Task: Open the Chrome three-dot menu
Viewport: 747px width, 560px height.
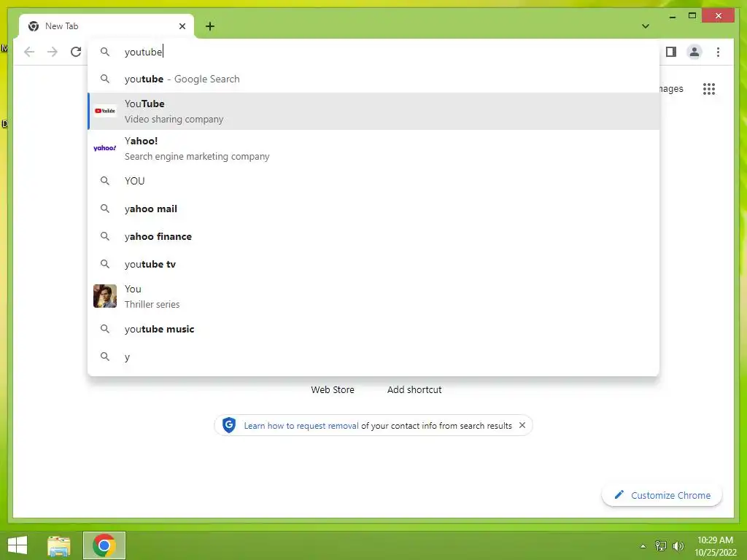Action: (x=718, y=52)
